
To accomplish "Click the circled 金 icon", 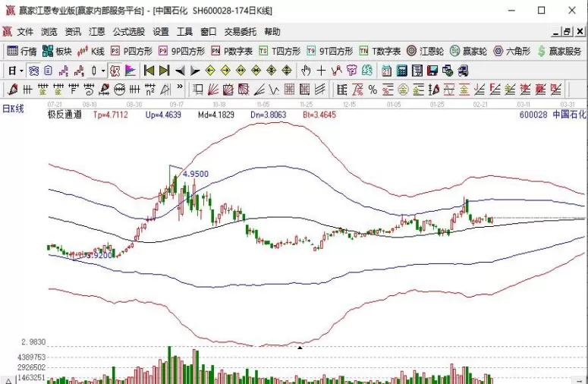I will (403, 90).
